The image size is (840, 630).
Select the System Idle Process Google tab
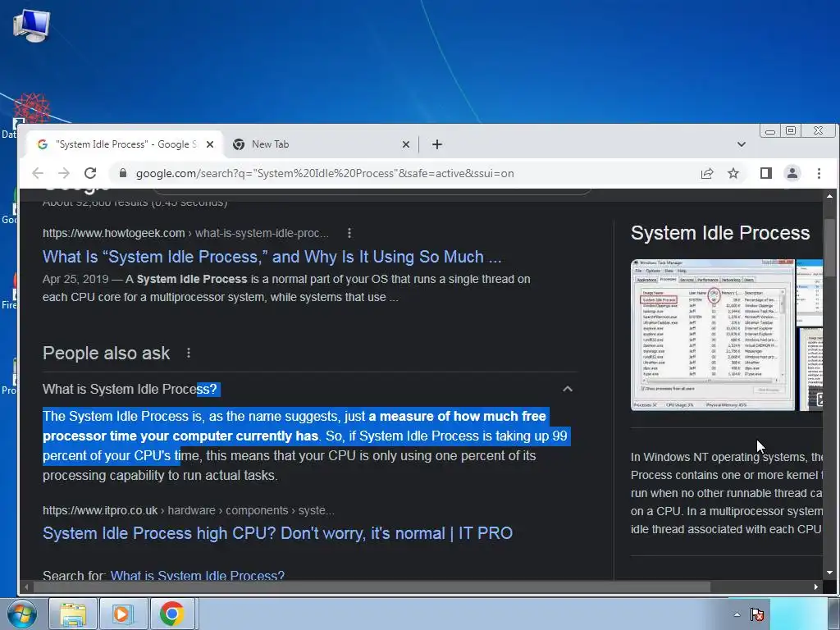click(125, 144)
